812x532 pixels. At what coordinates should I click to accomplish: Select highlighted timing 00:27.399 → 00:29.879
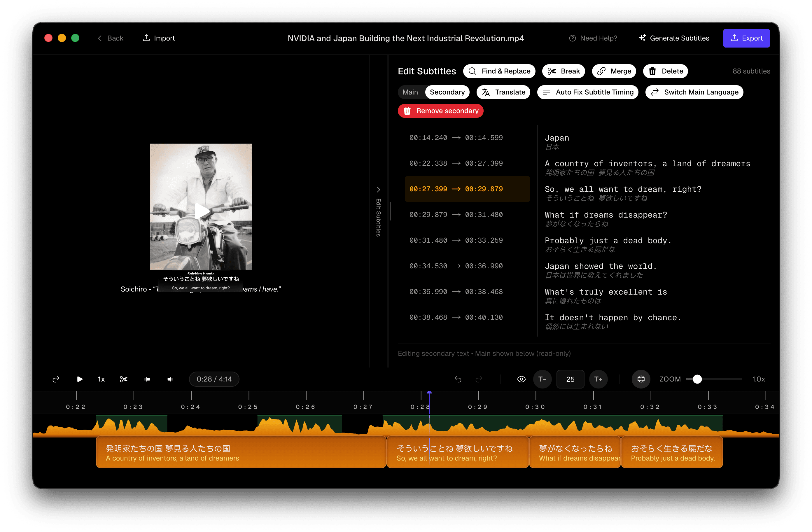point(467,189)
